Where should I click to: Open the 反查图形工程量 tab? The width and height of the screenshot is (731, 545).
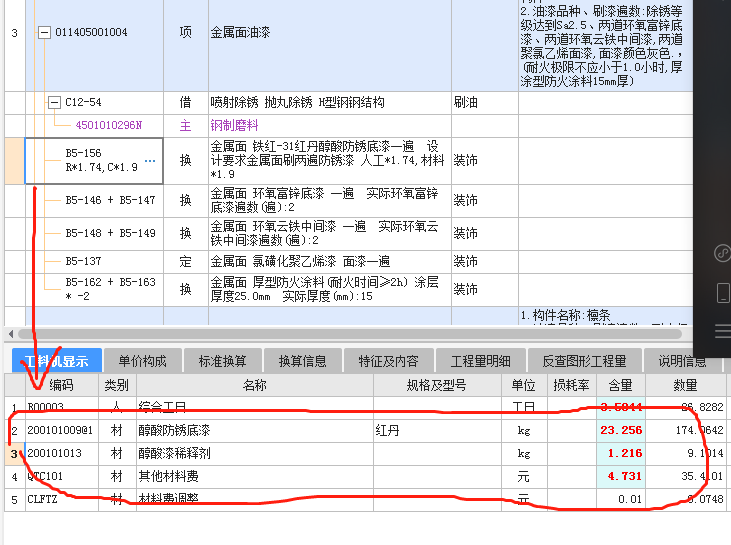click(584, 361)
